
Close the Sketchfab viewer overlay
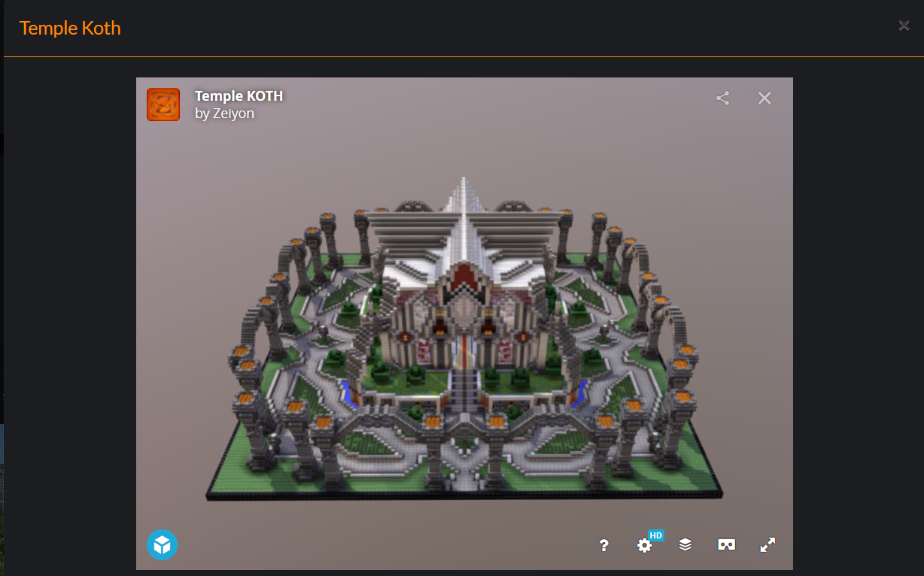click(764, 99)
